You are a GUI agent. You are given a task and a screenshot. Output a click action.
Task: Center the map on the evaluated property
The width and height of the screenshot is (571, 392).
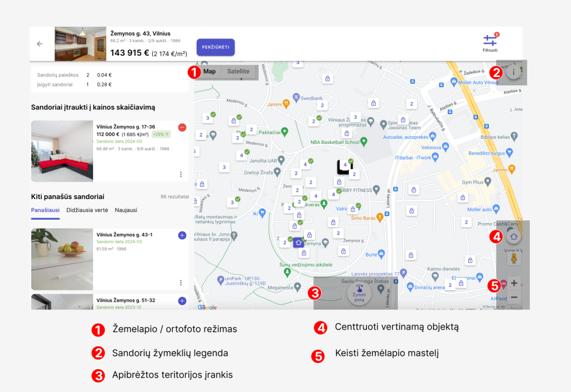[514, 236]
